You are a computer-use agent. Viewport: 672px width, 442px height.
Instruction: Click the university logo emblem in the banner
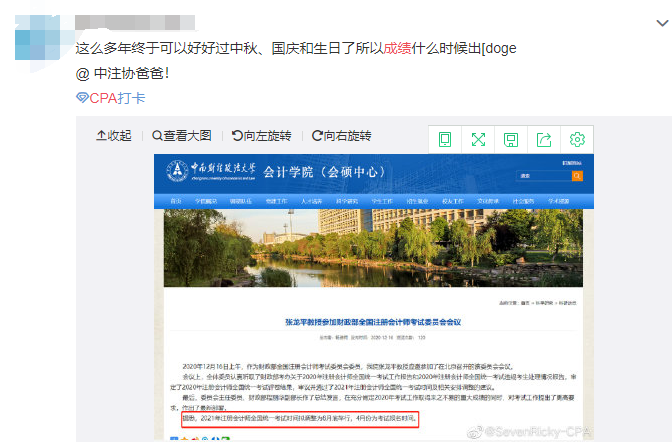[177, 171]
